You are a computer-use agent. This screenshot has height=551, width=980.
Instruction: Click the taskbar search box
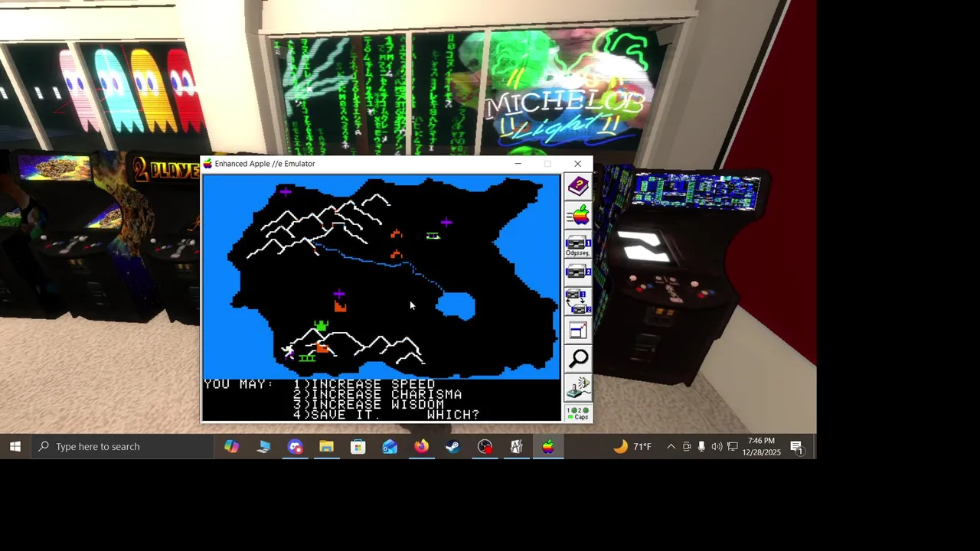pos(122,446)
